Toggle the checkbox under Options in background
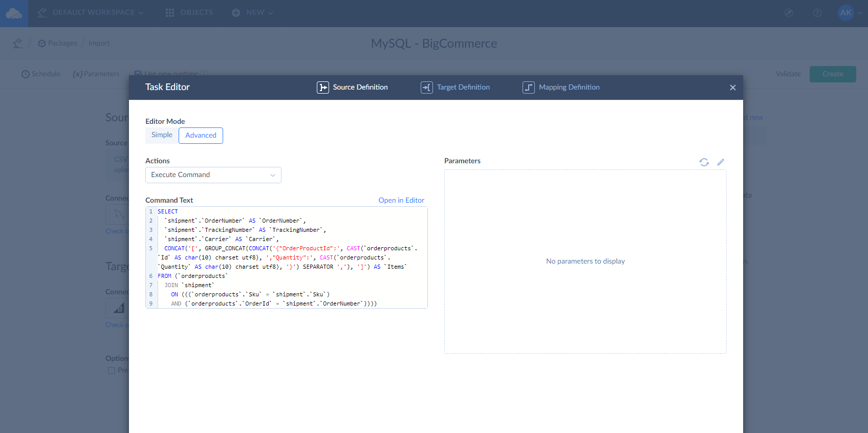868x433 pixels. click(112, 371)
